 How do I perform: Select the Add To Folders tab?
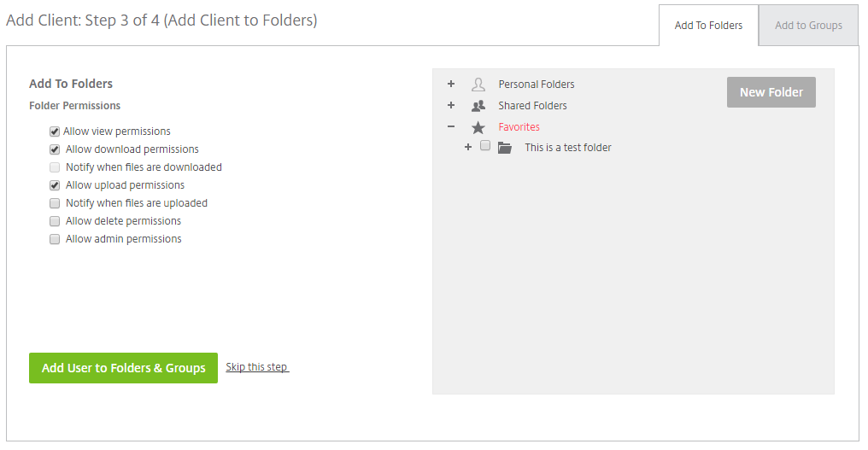tap(708, 26)
